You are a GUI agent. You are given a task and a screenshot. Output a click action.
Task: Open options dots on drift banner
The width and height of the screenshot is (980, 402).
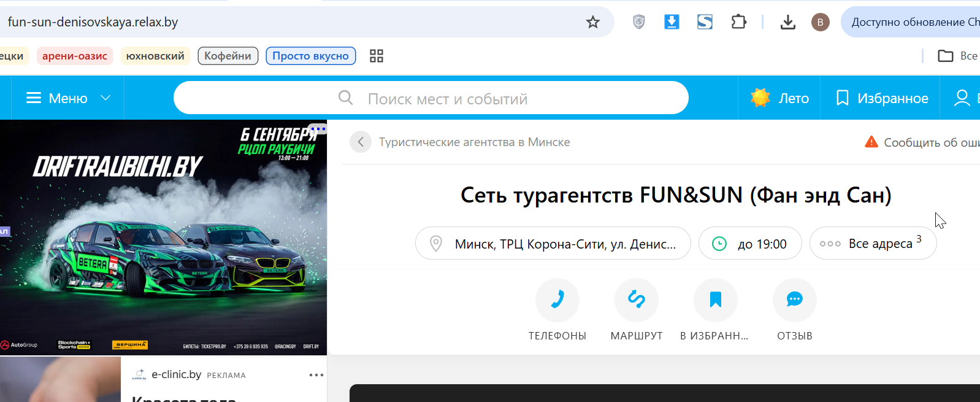(318, 129)
